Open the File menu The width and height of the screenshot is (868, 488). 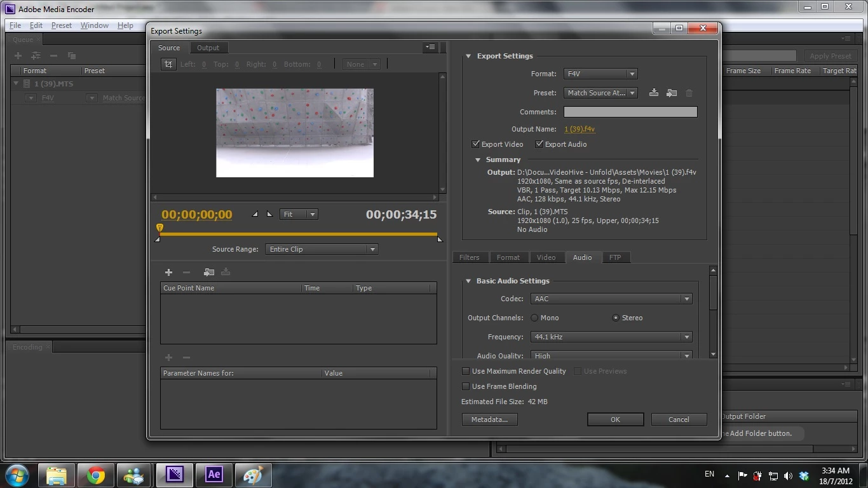click(15, 25)
